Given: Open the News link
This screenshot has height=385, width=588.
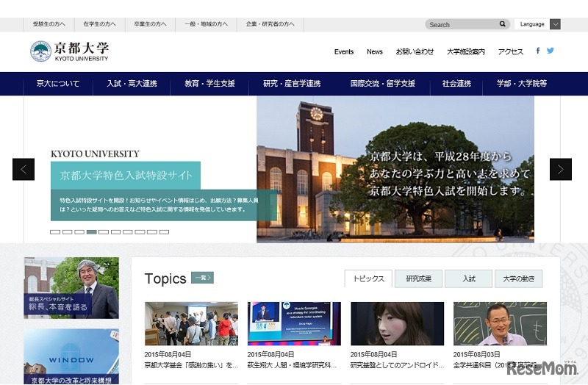Looking at the screenshot, I should (x=375, y=51).
